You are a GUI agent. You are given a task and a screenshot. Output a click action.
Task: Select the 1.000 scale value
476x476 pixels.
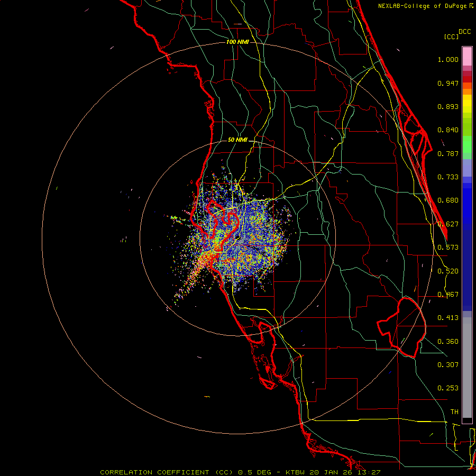(x=448, y=59)
